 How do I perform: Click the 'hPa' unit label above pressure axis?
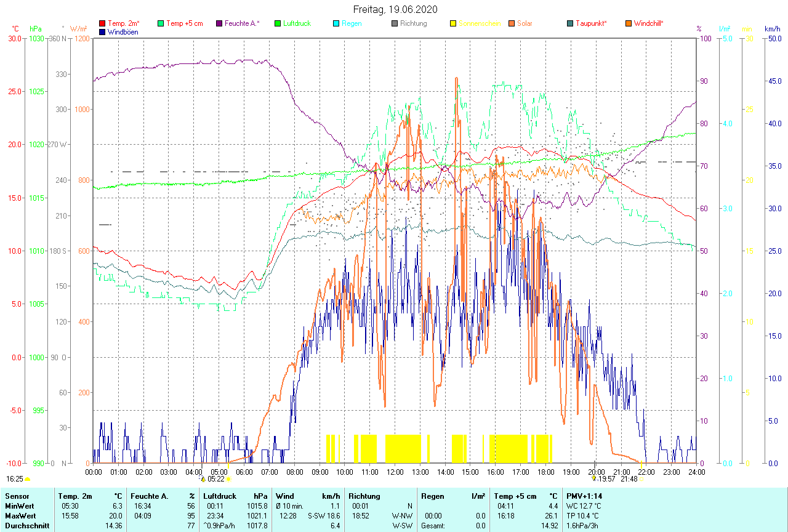tap(35, 29)
